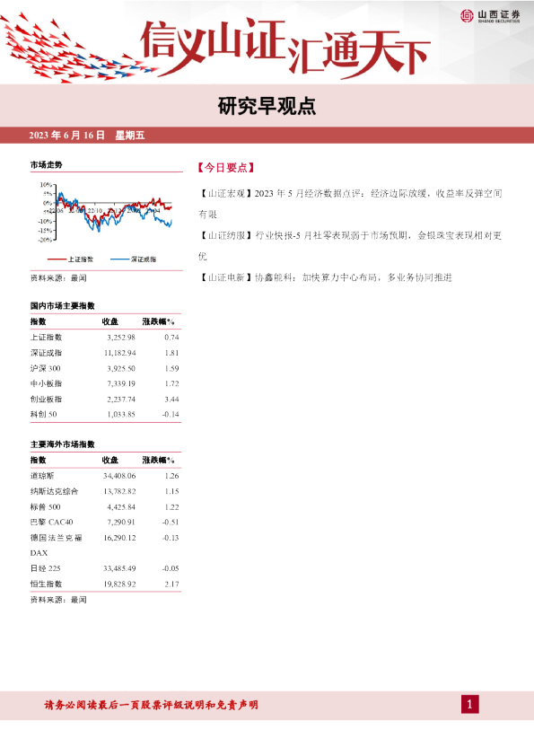This screenshot has width=534, height=756.
Task: Click the 深证成指 blue legend marker
Action: [x=119, y=259]
